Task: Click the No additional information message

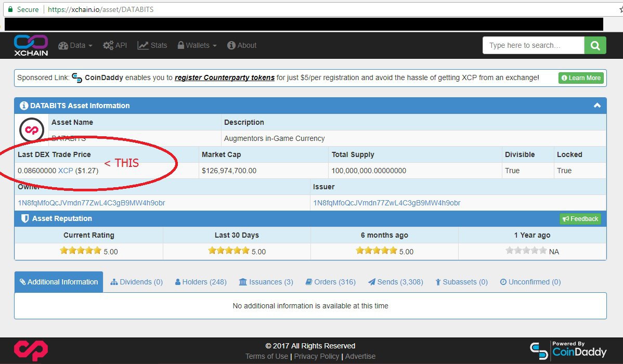Action: (x=310, y=306)
